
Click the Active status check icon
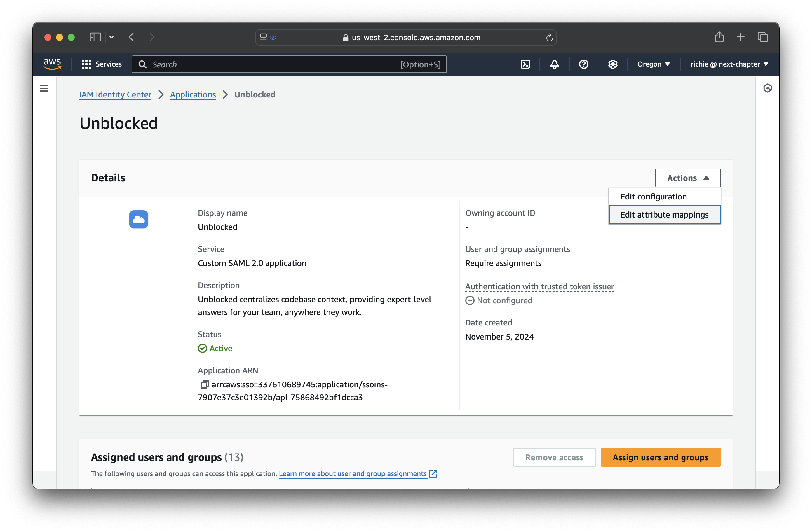click(202, 348)
